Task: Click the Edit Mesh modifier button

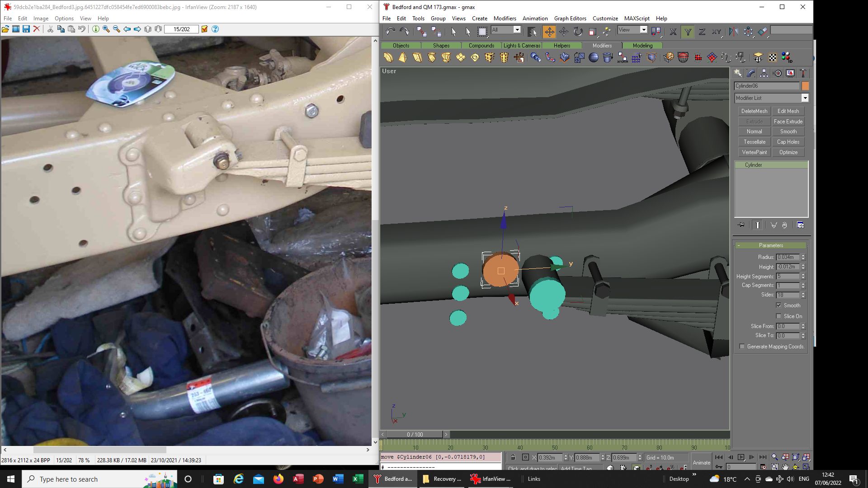Action: pos(788,111)
